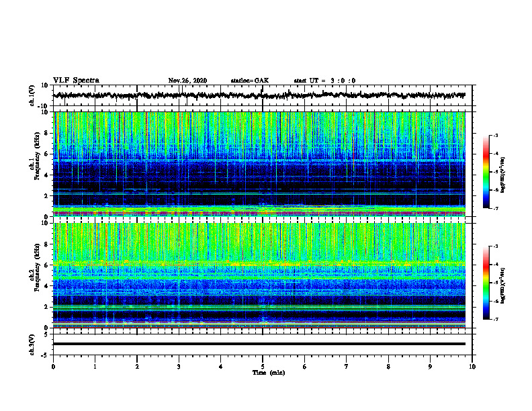Screen dimensions: 532x411
Task: Click the "VLF Spectra" plot title
Action: [76, 81]
